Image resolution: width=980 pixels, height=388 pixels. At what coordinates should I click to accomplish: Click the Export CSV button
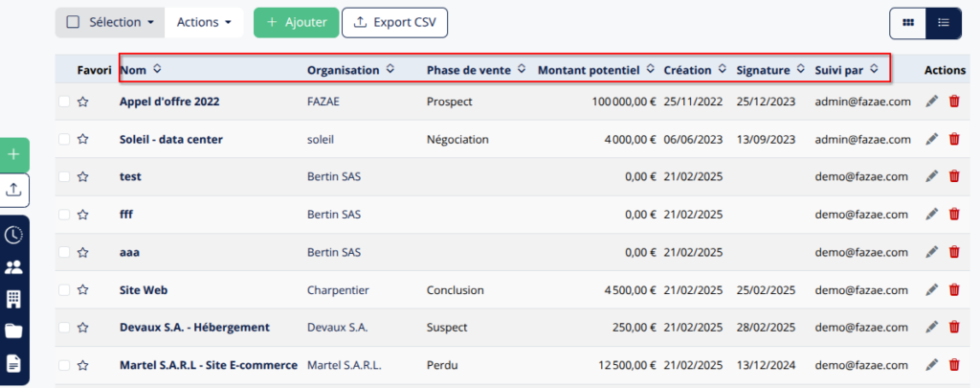coord(394,23)
